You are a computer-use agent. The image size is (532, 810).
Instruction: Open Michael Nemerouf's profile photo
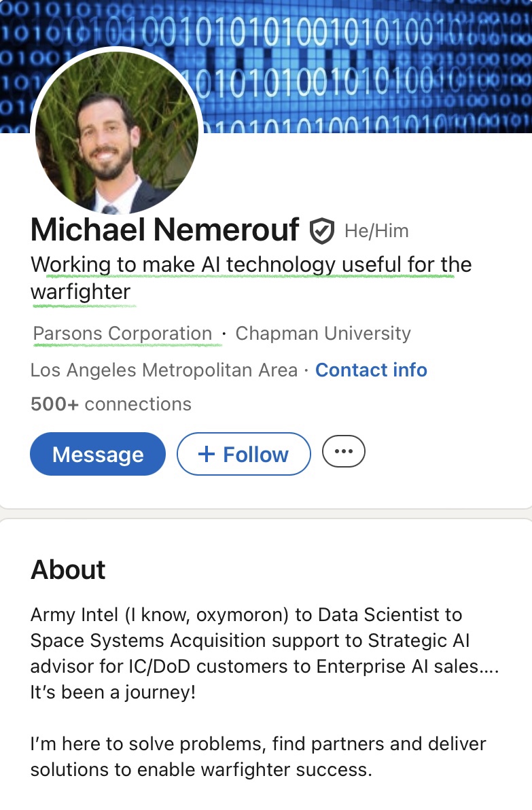(x=117, y=130)
